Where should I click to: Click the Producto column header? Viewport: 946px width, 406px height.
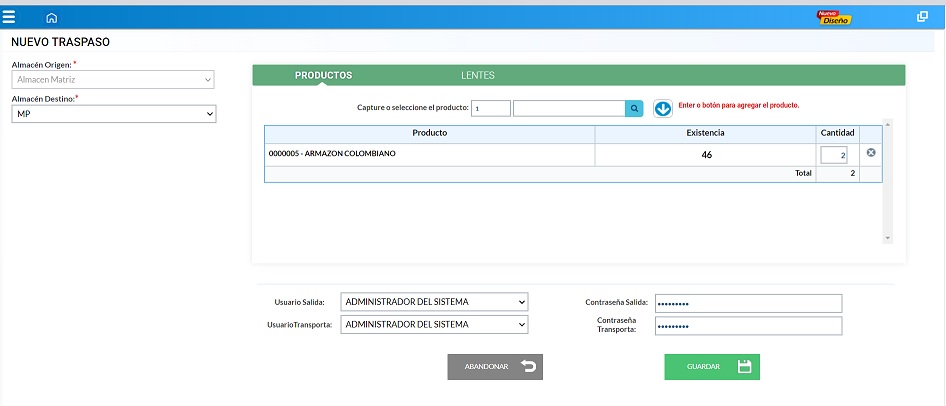430,133
